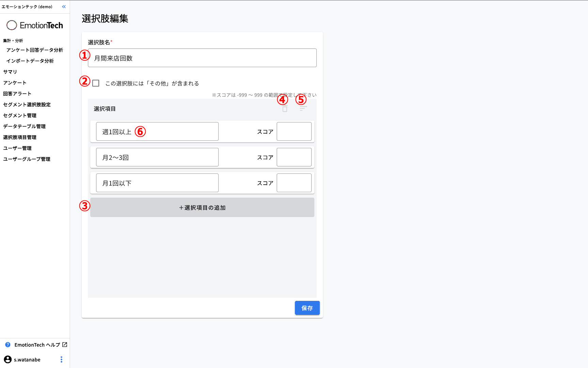Open アンケート回答データ分析 menu item
The height and width of the screenshot is (368, 588).
point(34,50)
